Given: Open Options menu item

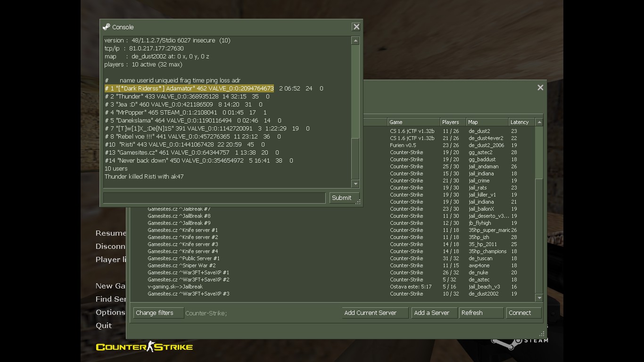Looking at the screenshot, I should pos(110,313).
